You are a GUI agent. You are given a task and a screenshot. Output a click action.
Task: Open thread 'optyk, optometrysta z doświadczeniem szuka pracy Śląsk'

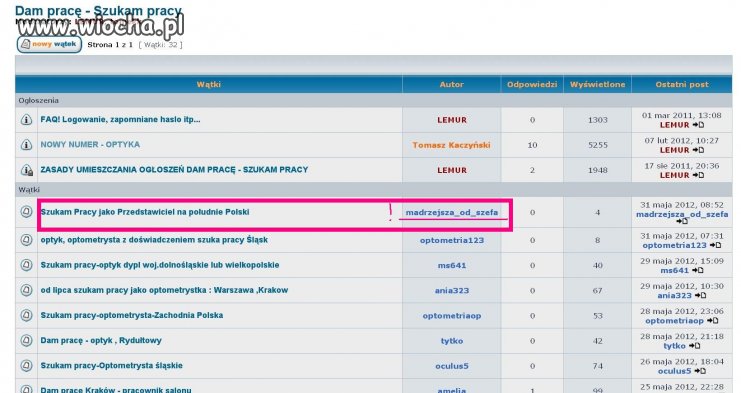tap(154, 240)
